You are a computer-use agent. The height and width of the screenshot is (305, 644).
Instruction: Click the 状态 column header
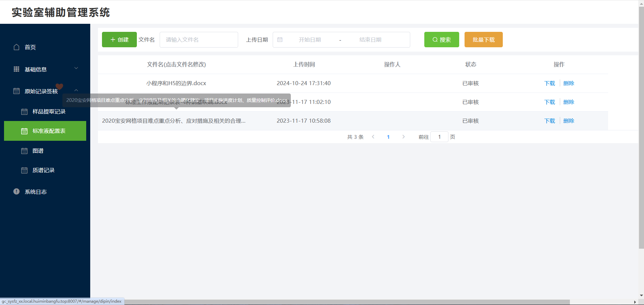(471, 64)
